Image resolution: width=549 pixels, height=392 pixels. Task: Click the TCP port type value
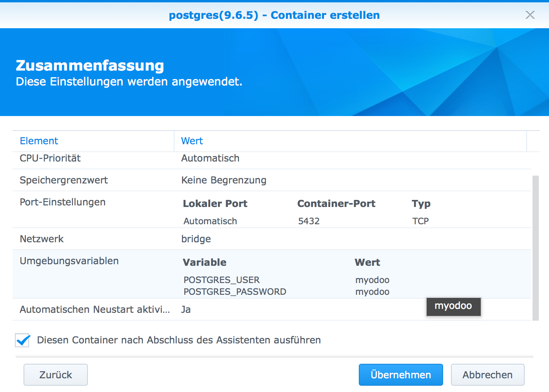[420, 221]
